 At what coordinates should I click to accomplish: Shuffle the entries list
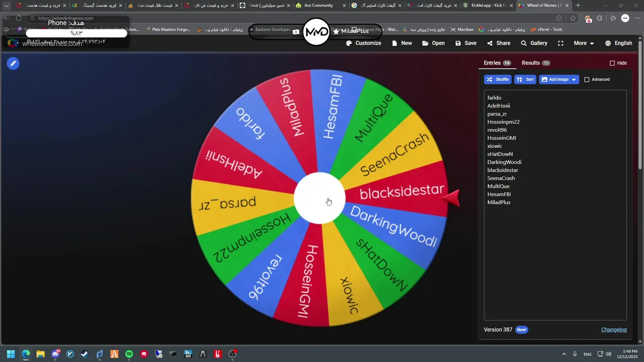[x=498, y=79]
